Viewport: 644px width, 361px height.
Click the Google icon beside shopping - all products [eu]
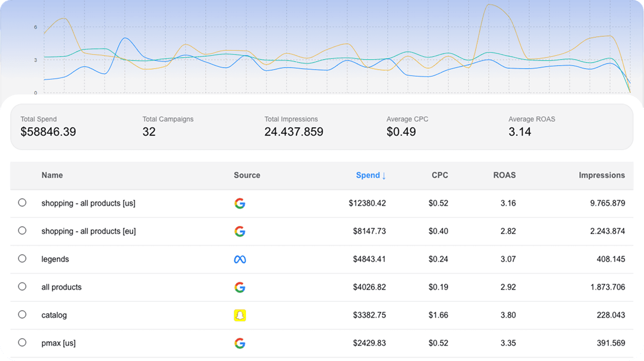[240, 231]
